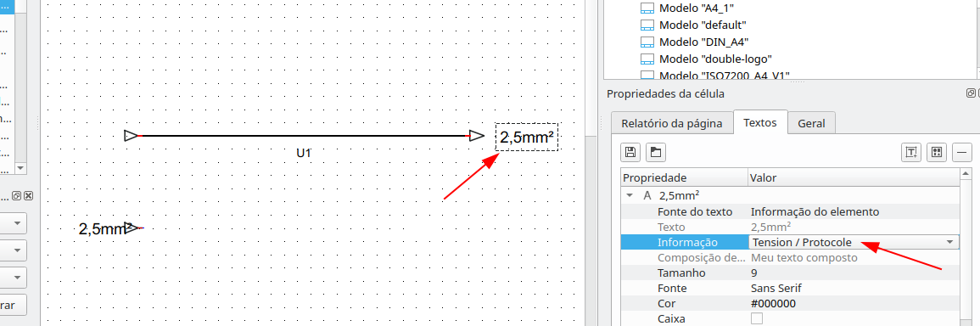Click the add text group icon

936,152
